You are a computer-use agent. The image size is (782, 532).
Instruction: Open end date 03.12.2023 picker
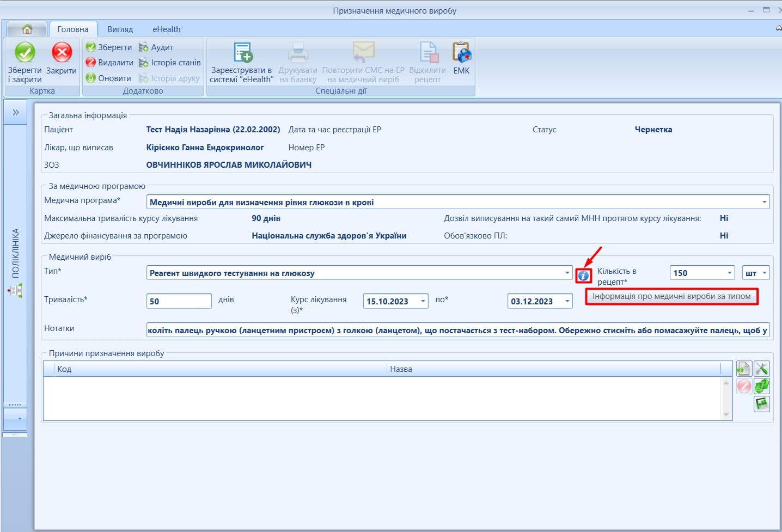point(567,301)
